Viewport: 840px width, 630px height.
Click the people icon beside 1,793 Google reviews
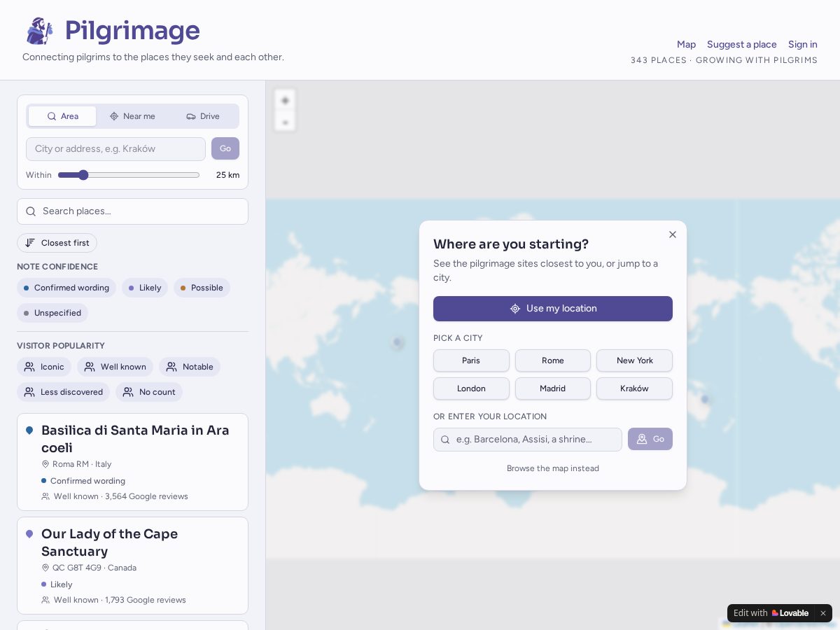click(45, 600)
